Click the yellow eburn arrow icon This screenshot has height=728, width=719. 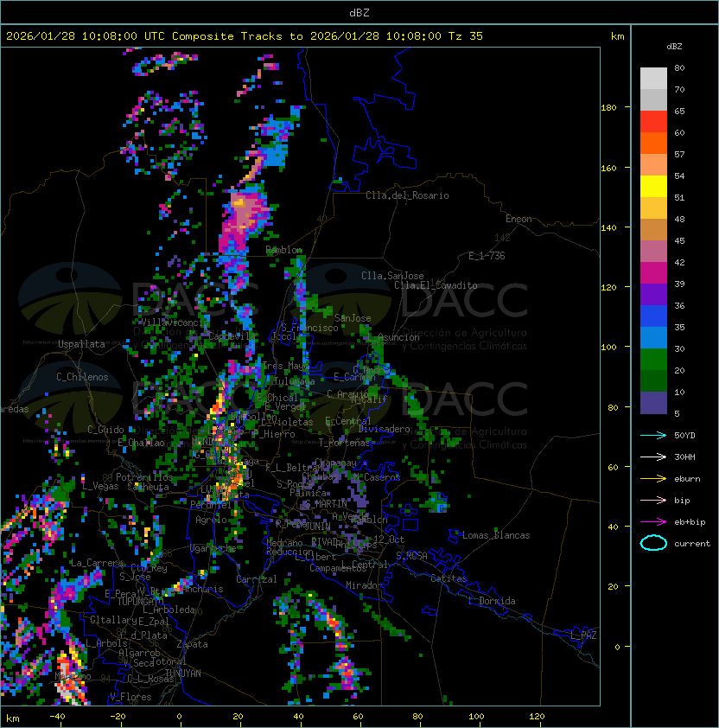click(653, 478)
